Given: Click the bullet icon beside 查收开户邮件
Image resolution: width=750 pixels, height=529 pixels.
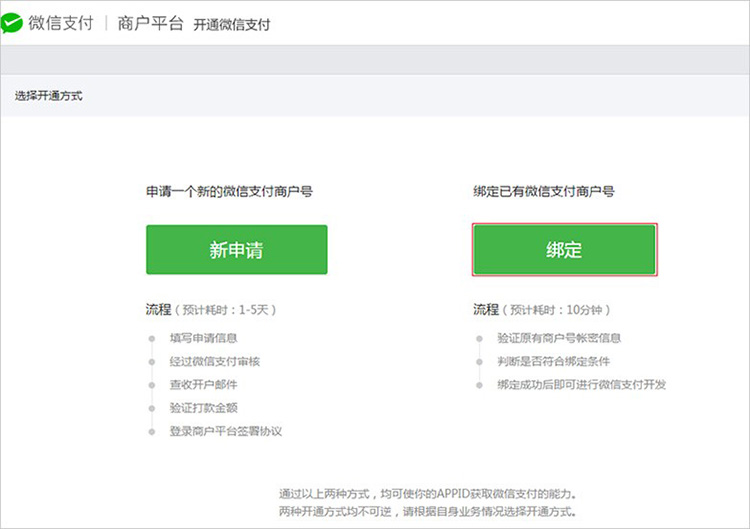Looking at the screenshot, I should (153, 385).
